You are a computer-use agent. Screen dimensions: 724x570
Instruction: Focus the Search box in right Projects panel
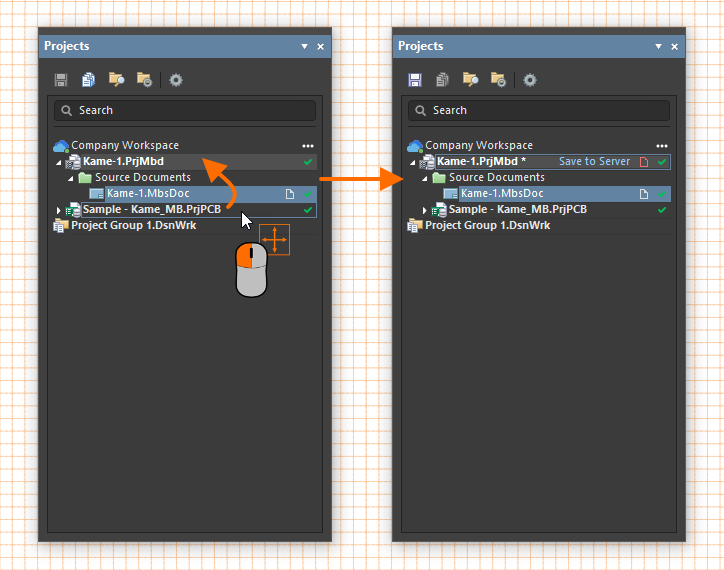(x=540, y=110)
